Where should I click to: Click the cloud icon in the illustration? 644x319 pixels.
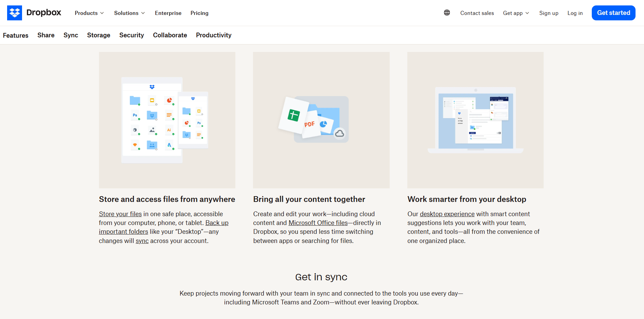click(x=339, y=134)
